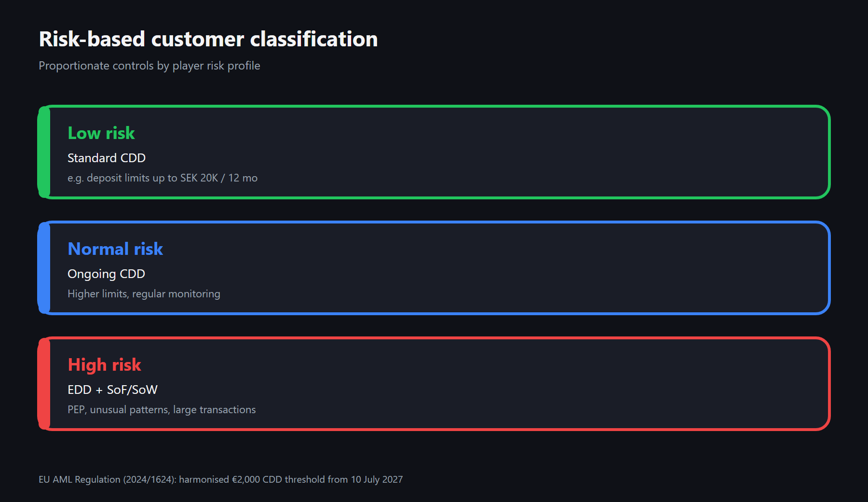Viewport: 868px width, 502px height.
Task: Click the SEK 20K deposit limits line
Action: (163, 178)
